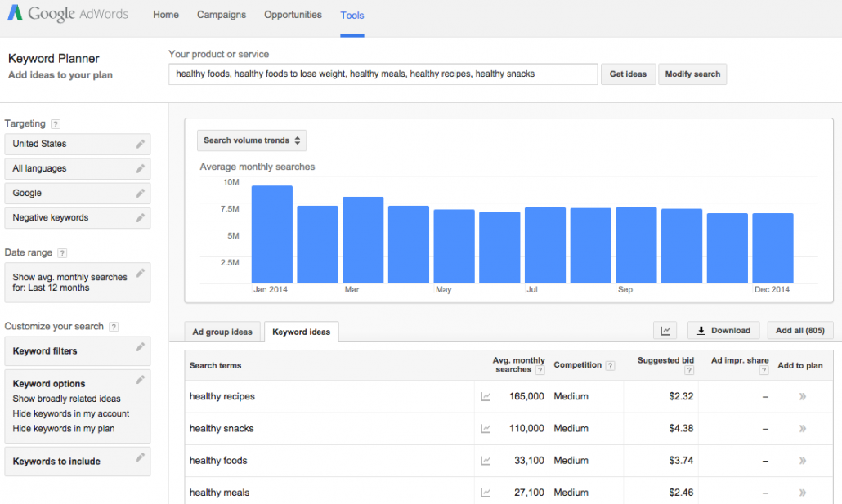Sort by Search terms column header

[x=215, y=365]
